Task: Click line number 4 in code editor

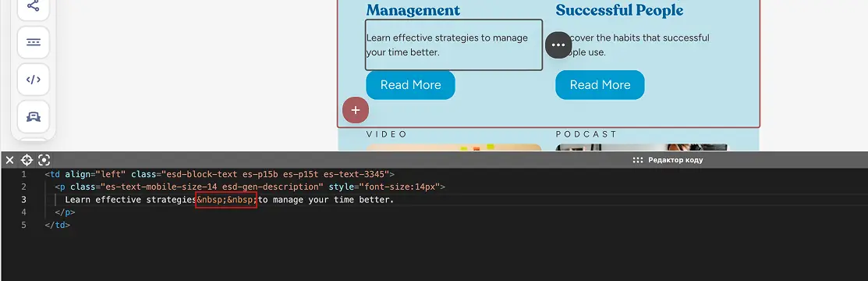Action: [x=23, y=212]
